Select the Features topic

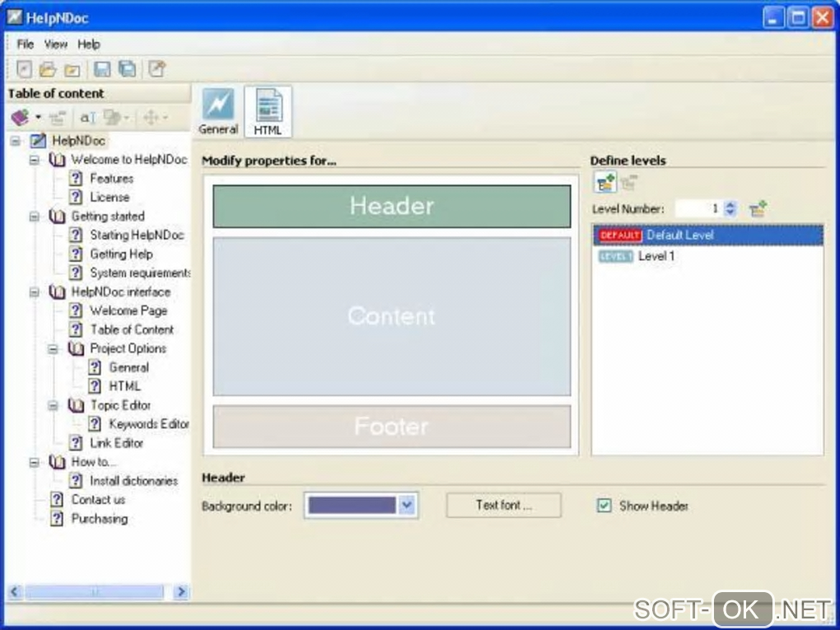111,179
